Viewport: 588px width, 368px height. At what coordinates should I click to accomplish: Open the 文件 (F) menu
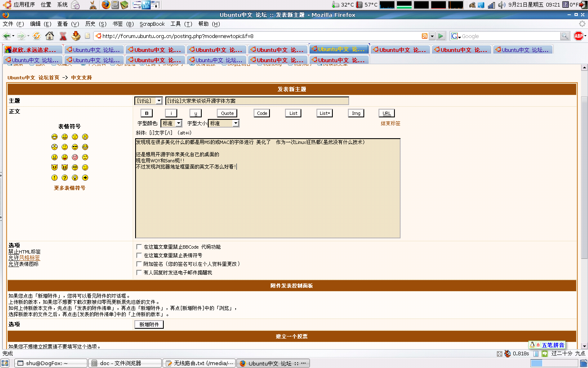(x=13, y=24)
